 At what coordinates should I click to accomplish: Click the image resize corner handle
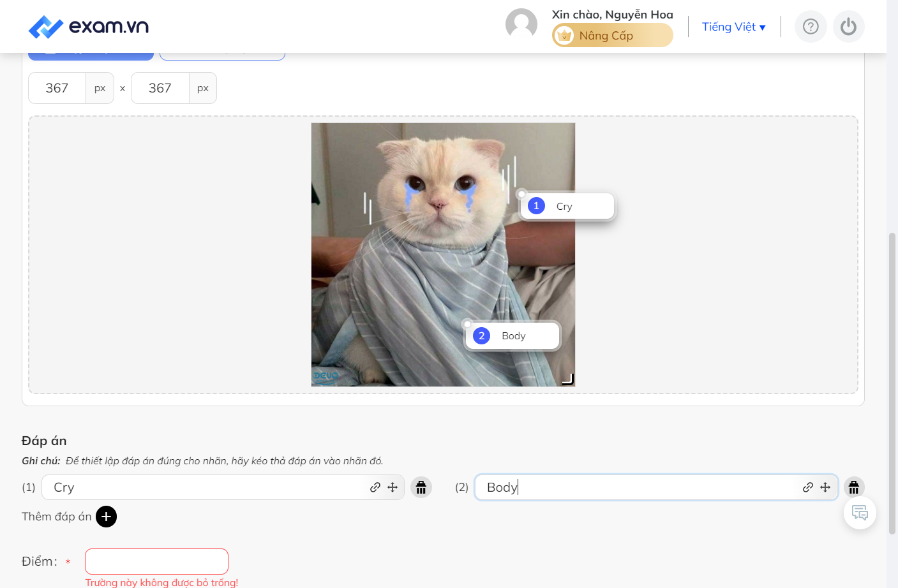567,379
